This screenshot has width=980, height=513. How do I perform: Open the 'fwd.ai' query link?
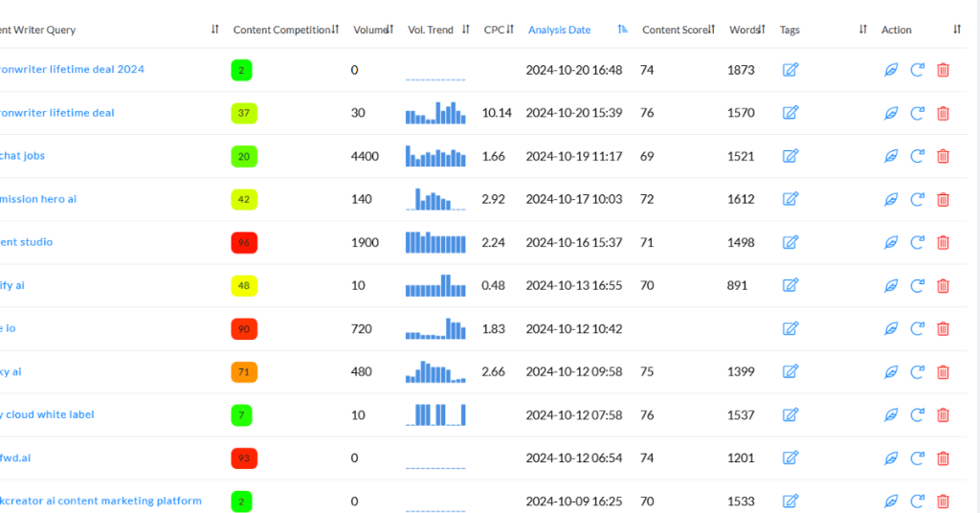click(15, 458)
